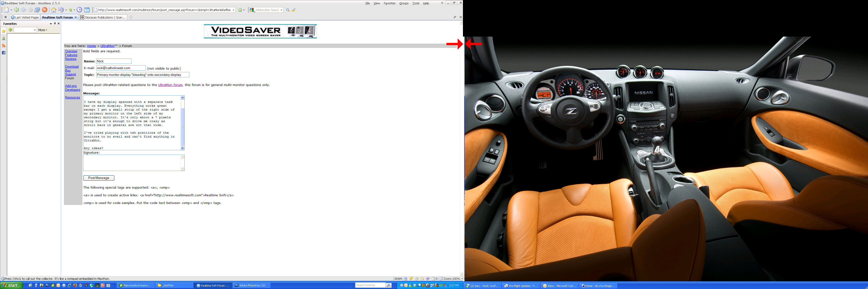Open the Overview link in left navigation
The width and height of the screenshot is (868, 289).
[x=71, y=51]
